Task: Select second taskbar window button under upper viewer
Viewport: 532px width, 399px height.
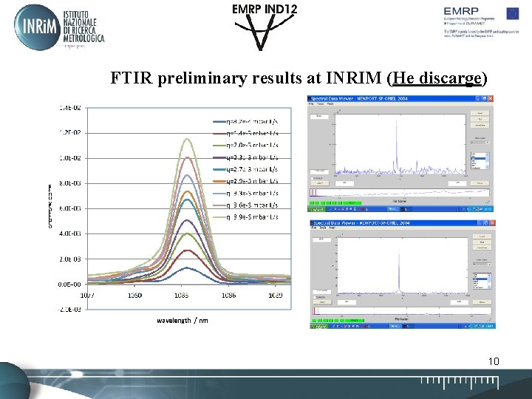Action: [x=405, y=209]
